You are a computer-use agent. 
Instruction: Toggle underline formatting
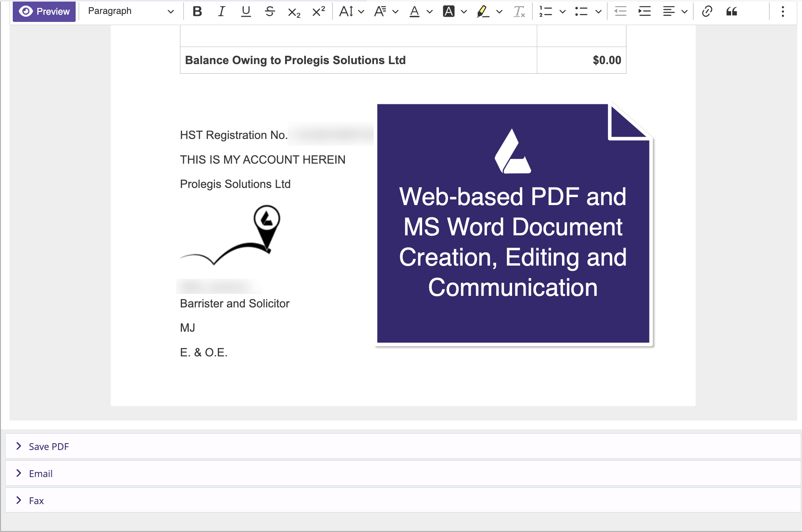coord(246,12)
